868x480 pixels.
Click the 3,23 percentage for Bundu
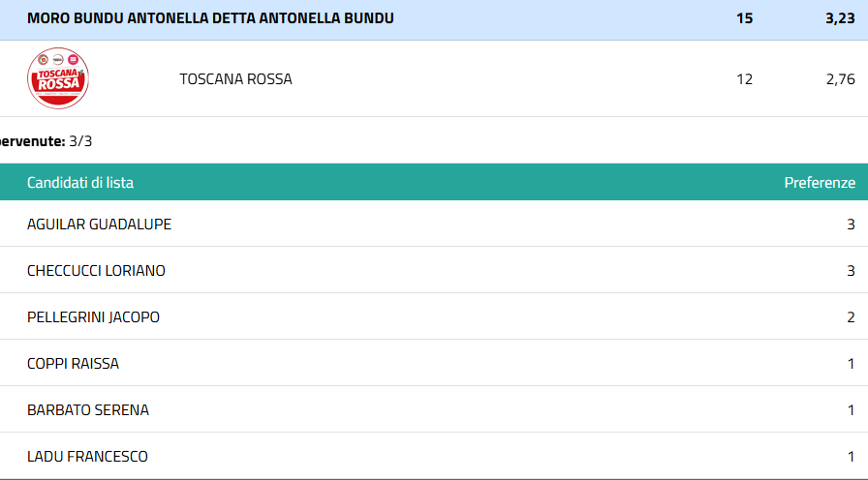pos(840,18)
